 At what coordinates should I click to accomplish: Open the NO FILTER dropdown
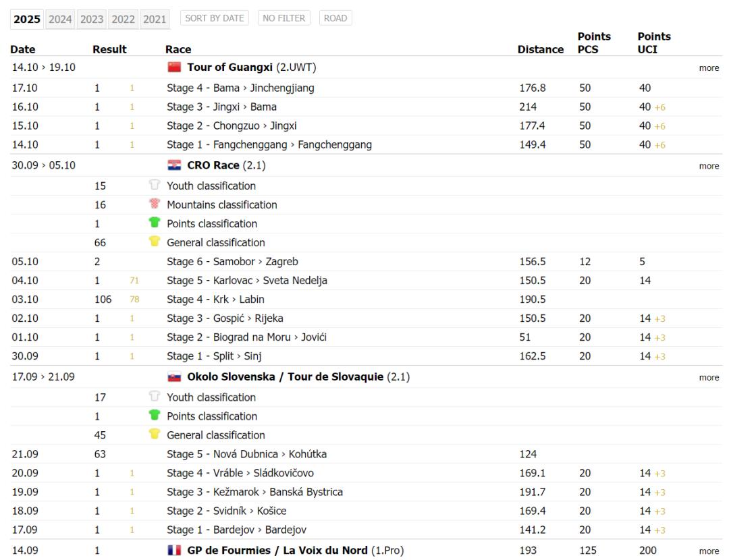point(284,18)
